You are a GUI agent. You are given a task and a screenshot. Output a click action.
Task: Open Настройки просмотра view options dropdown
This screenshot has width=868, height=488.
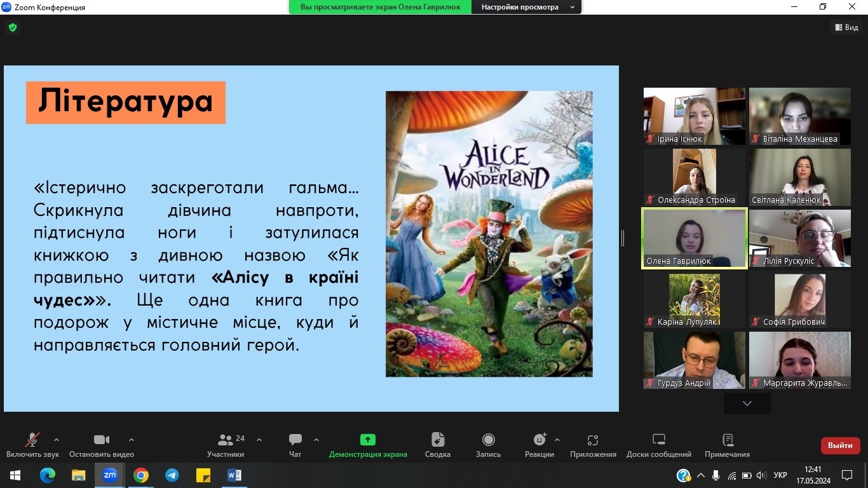pyautogui.click(x=527, y=7)
